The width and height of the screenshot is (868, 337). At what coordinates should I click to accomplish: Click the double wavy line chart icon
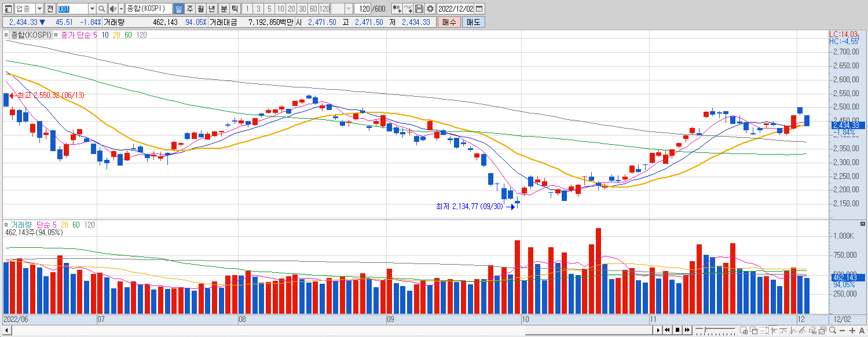783,330
